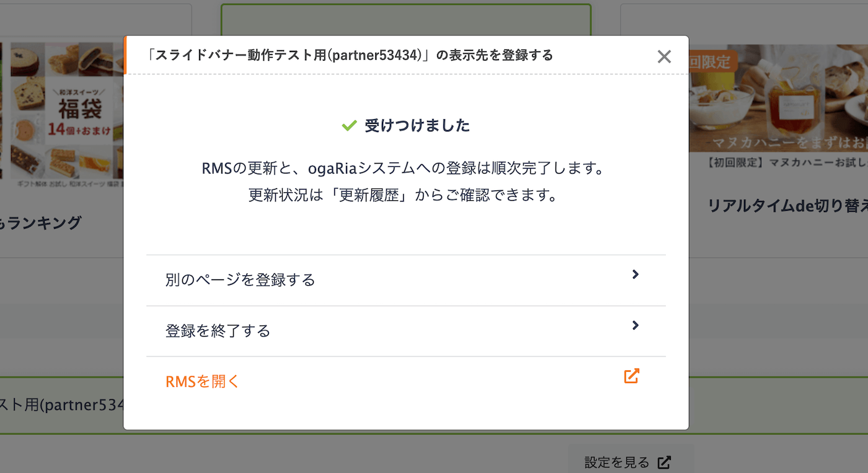Image resolution: width=868 pixels, height=473 pixels.
Task: Click the green checkmark beside 受けつけました
Action: (x=349, y=126)
